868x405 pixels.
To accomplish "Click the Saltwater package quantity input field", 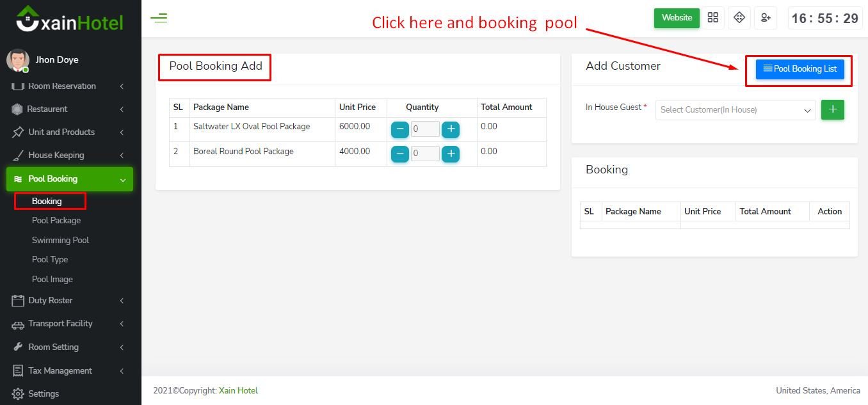I will (425, 129).
